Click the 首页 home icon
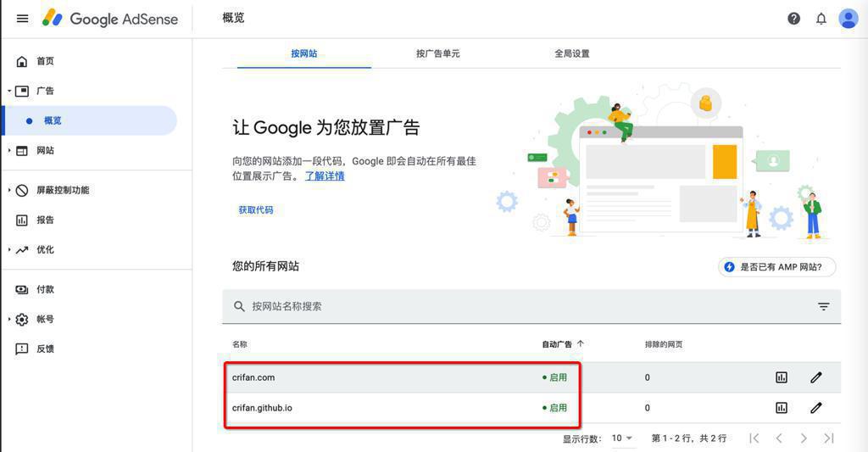Image resolution: width=868 pixels, height=452 pixels. (21, 61)
